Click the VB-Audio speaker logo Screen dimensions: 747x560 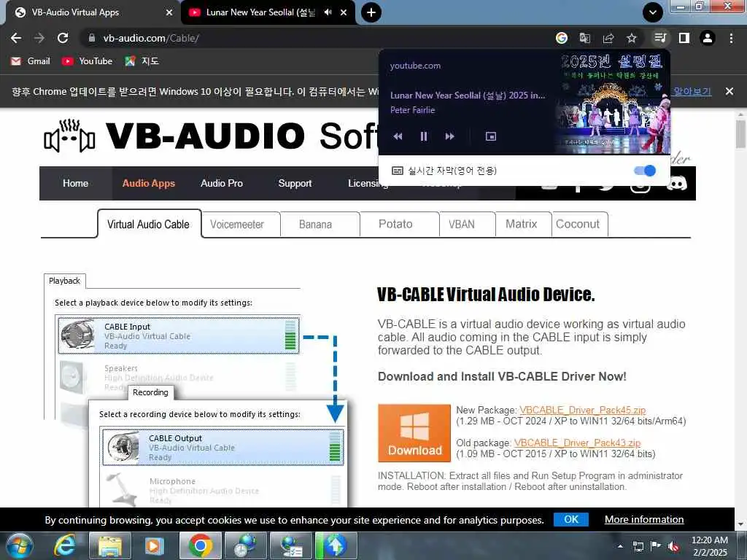pos(69,136)
